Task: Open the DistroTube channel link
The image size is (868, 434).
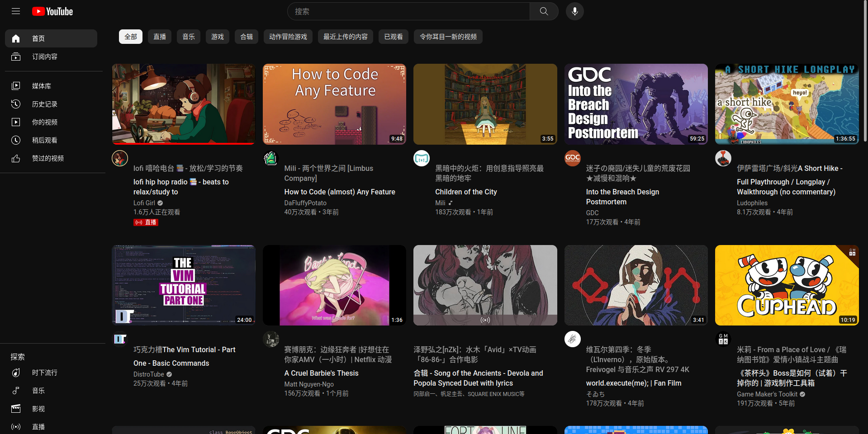Action: click(x=148, y=374)
